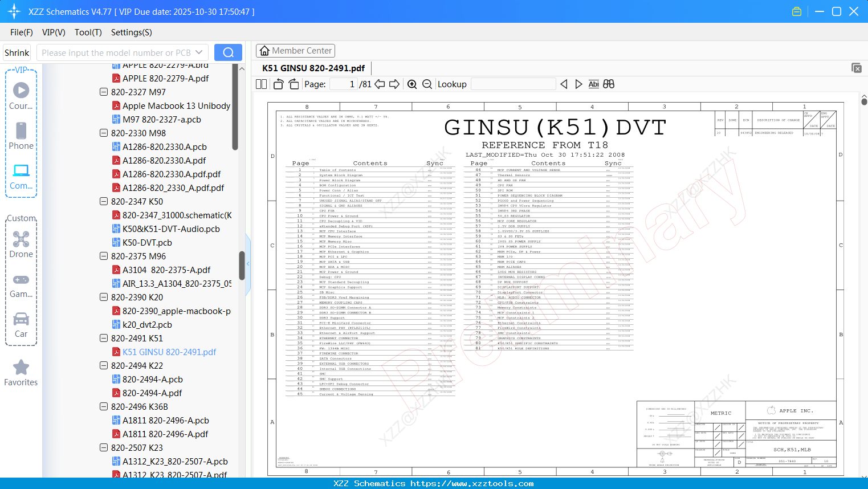Go to the next PDF page

tap(394, 84)
